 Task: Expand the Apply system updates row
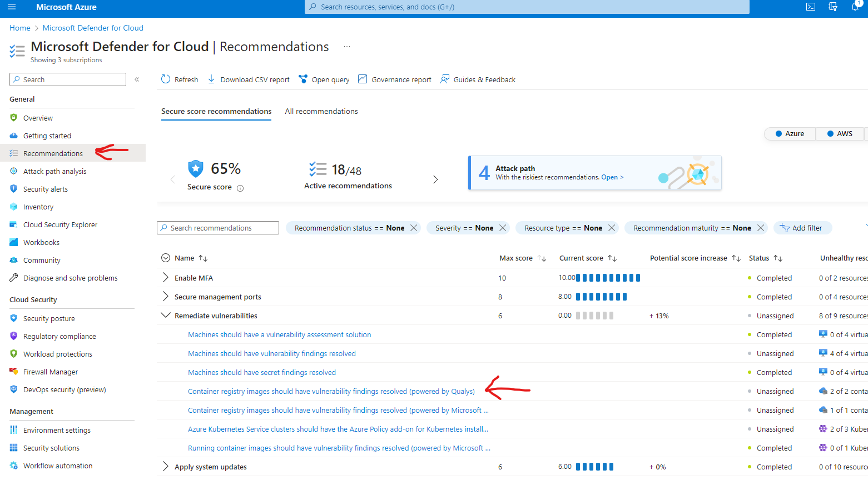pyautogui.click(x=165, y=467)
